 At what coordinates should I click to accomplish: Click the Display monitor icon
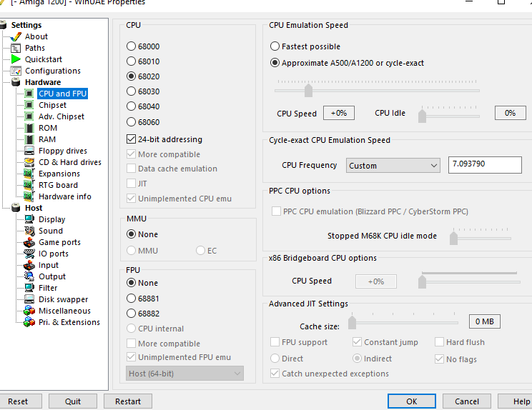(x=29, y=219)
